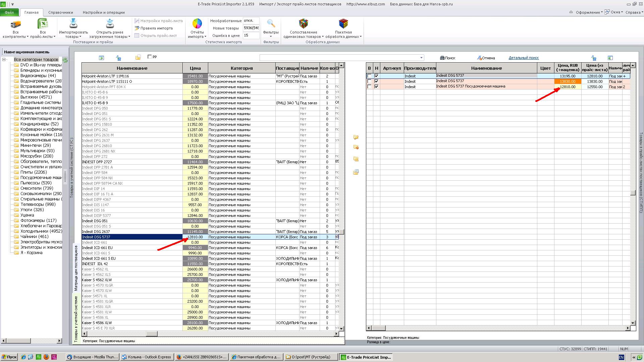Click the folder icon next to the РР checkbox
This screenshot has width=644, height=362.
click(x=138, y=58)
